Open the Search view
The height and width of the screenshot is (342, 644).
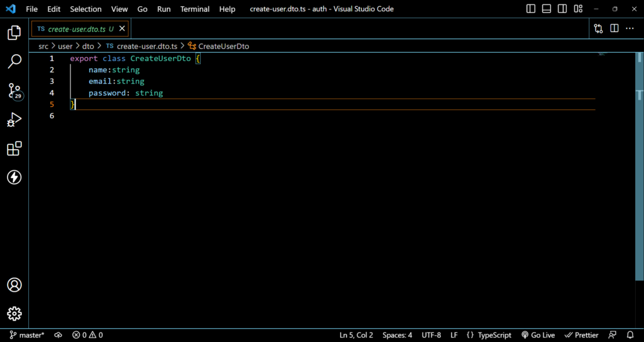pyautogui.click(x=14, y=62)
